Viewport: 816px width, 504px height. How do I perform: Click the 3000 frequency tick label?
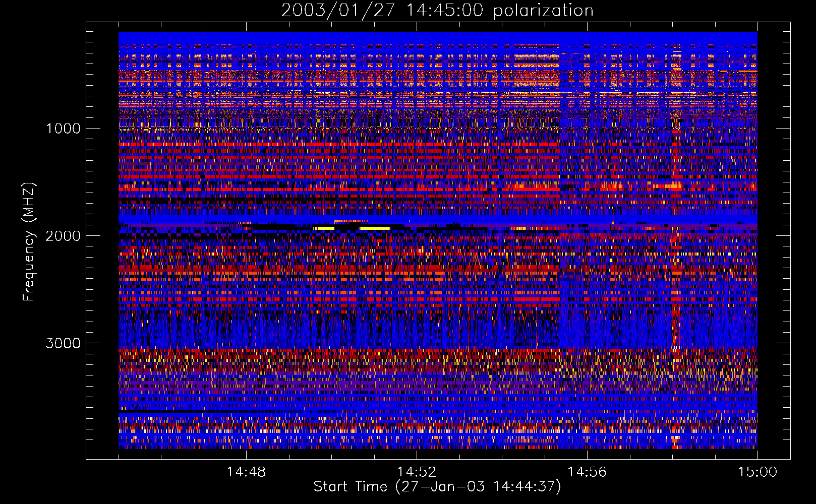(x=63, y=343)
